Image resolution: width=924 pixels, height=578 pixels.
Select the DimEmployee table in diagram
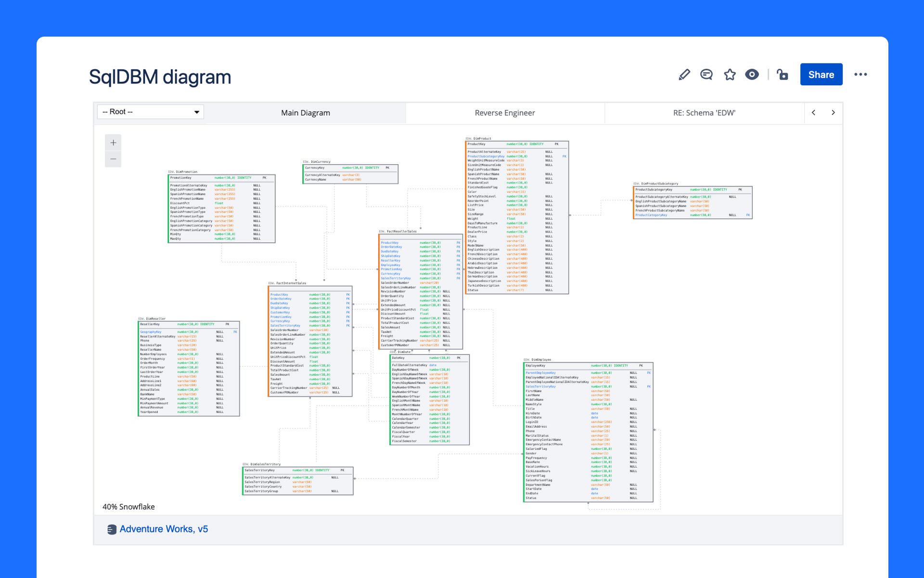[x=588, y=432]
